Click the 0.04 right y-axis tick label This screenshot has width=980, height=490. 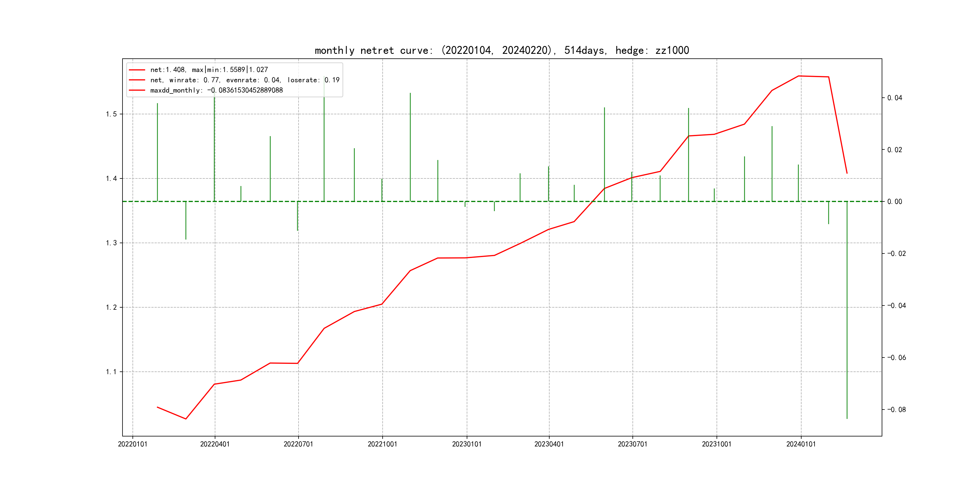tap(894, 98)
